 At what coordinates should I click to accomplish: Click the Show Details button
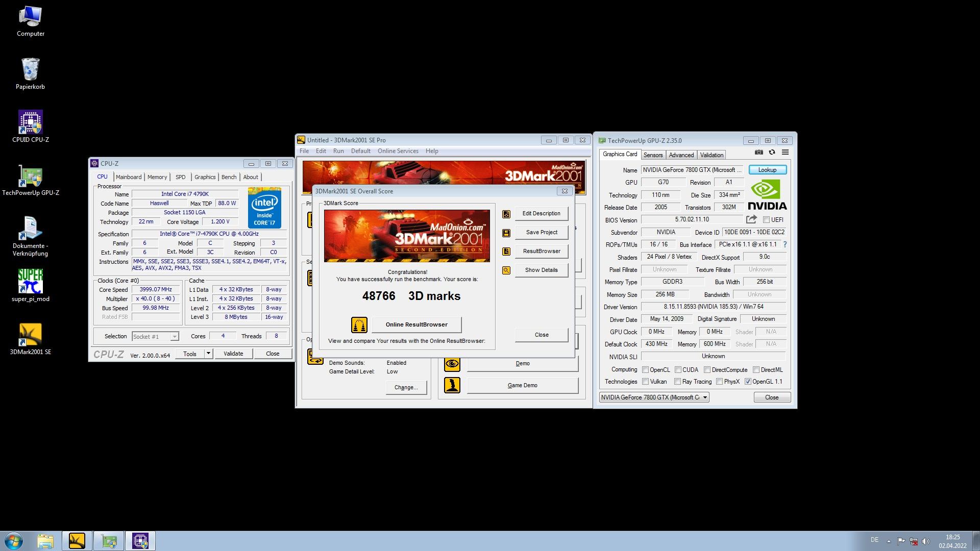[542, 270]
